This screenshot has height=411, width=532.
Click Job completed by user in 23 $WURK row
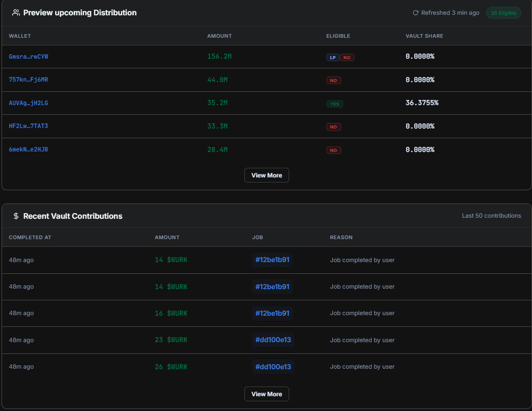362,340
